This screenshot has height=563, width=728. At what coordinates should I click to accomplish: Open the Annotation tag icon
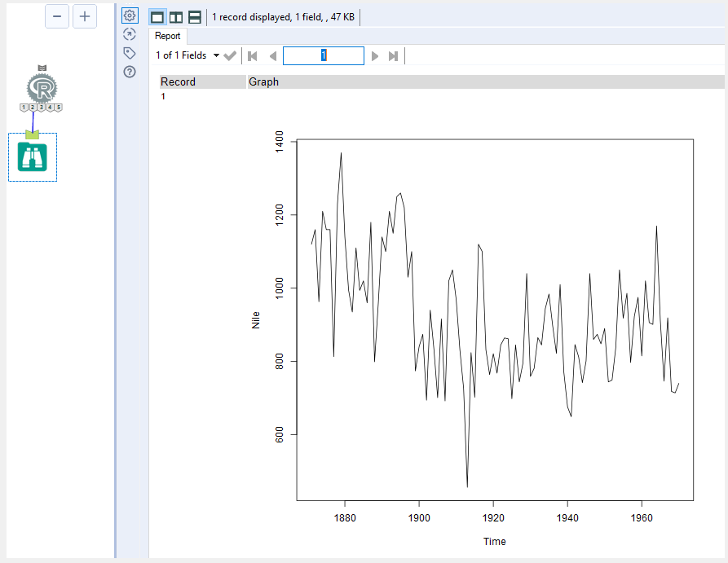[129, 53]
